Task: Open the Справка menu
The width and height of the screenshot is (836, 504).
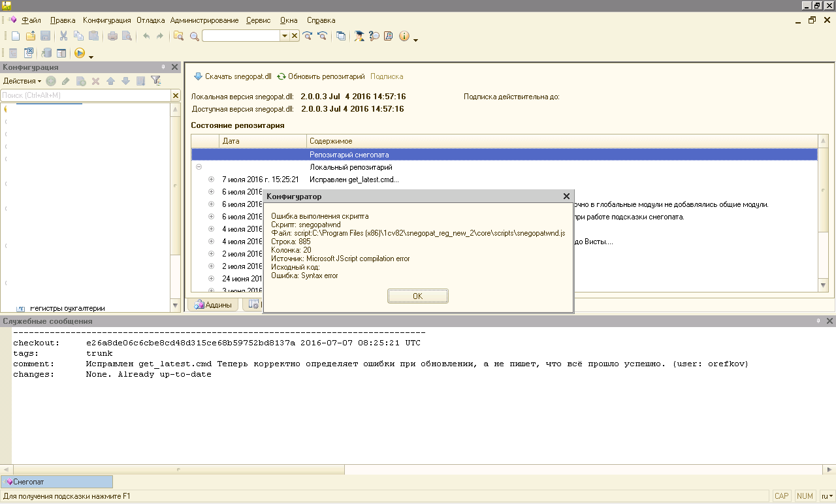Action: point(321,20)
